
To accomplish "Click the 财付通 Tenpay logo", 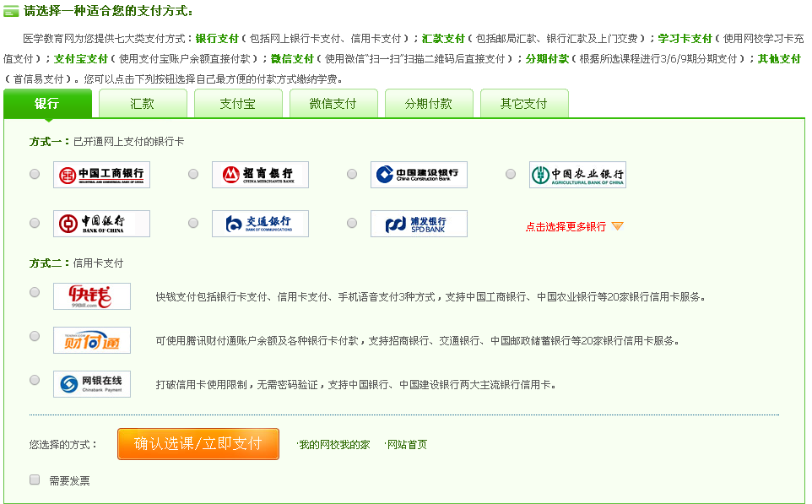I will click(92, 340).
